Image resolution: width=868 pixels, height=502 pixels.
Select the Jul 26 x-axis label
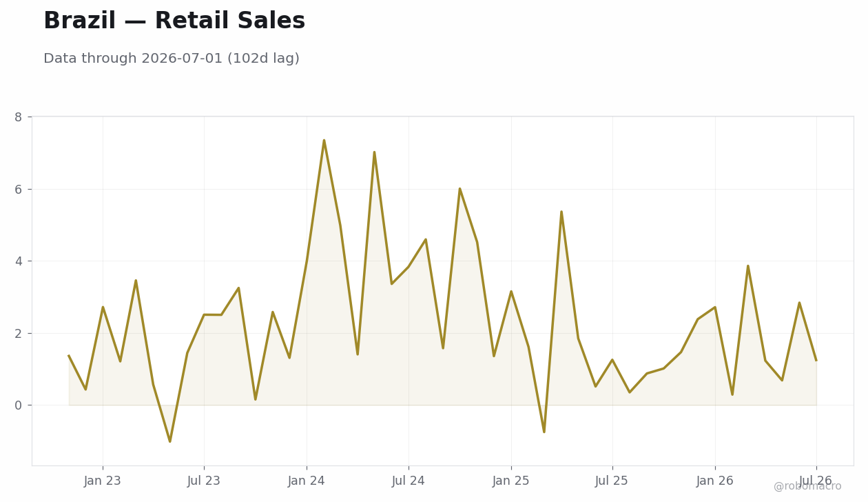click(x=816, y=481)
